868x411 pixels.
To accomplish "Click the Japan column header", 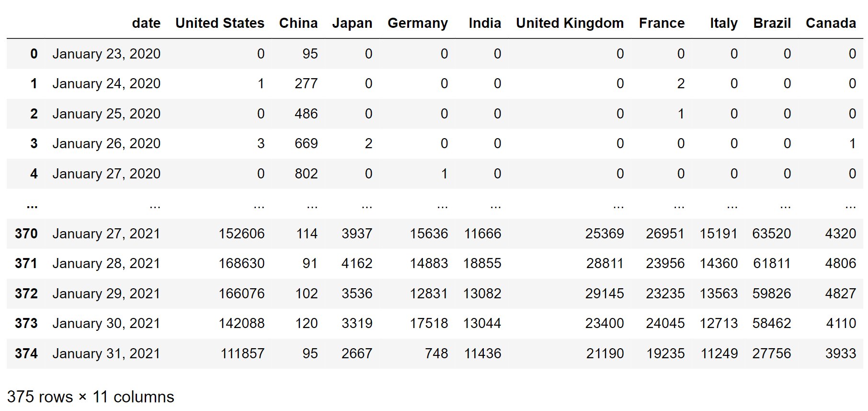I will coord(352,23).
